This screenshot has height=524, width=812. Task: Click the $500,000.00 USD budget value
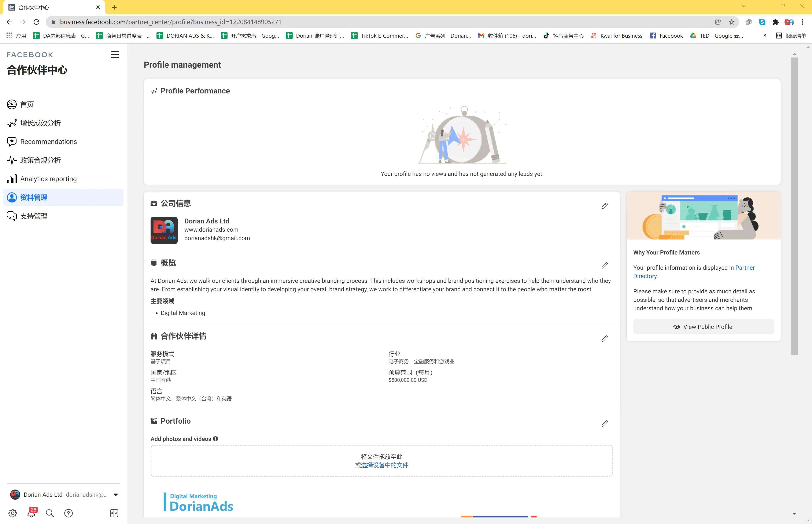(x=408, y=380)
